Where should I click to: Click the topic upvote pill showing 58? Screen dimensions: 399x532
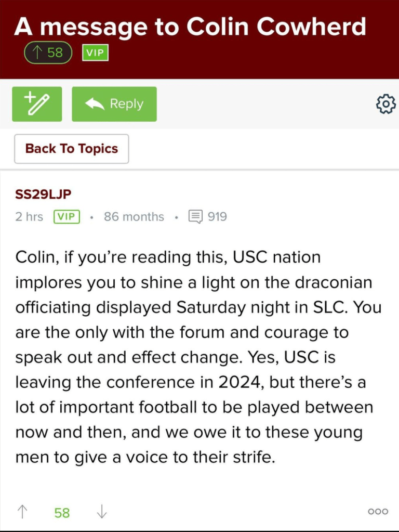click(x=48, y=53)
